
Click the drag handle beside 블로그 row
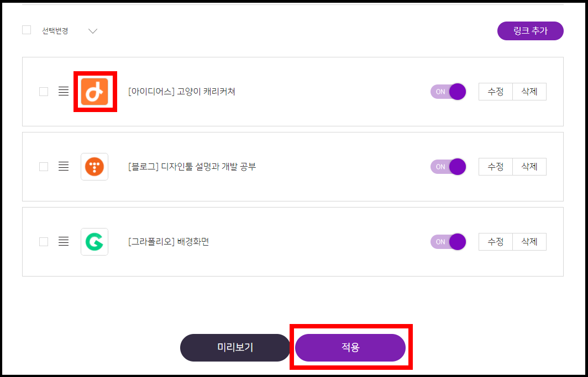[64, 166]
